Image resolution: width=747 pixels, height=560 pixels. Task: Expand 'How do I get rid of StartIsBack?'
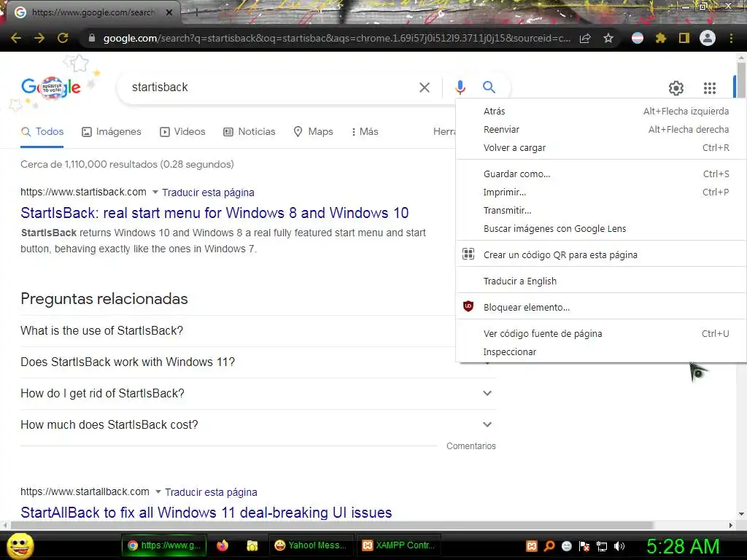[258, 393]
